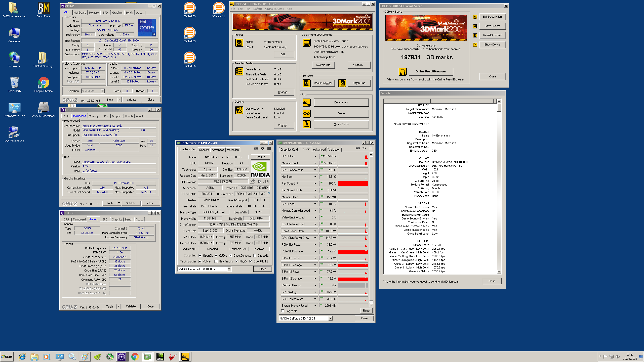This screenshot has height=362, width=644.
Task: Open the Socket #1 selection dropdown in CPU-Z
Action: point(102,91)
